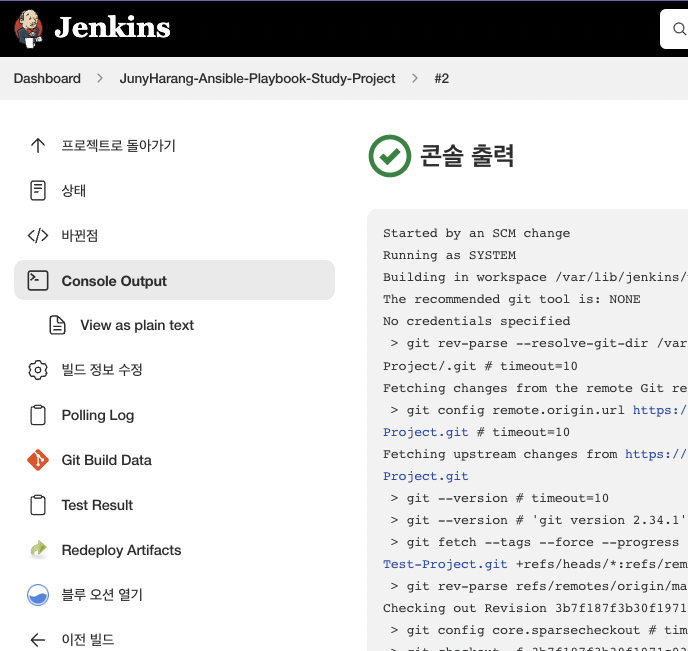688x651 pixels.
Task: Select Console Output in sidebar
Action: [174, 280]
